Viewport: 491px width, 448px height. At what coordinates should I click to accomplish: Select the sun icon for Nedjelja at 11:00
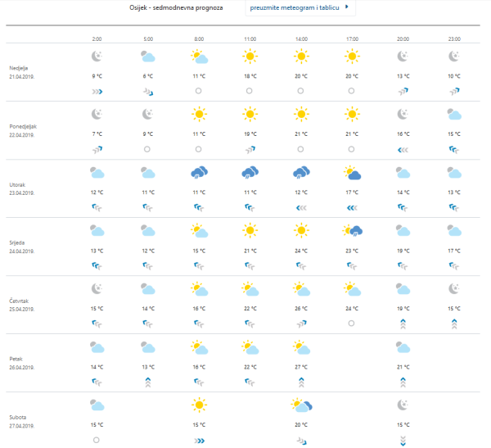(250, 57)
